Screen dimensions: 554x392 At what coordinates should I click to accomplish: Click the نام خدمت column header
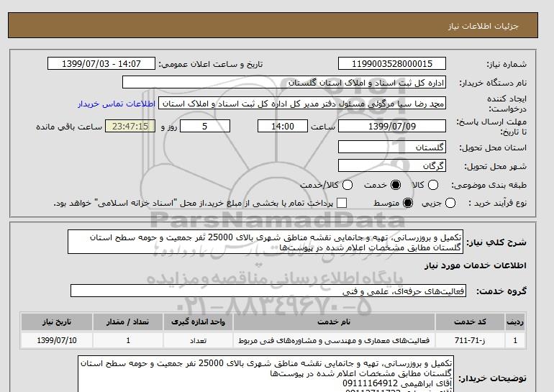coord(334,322)
